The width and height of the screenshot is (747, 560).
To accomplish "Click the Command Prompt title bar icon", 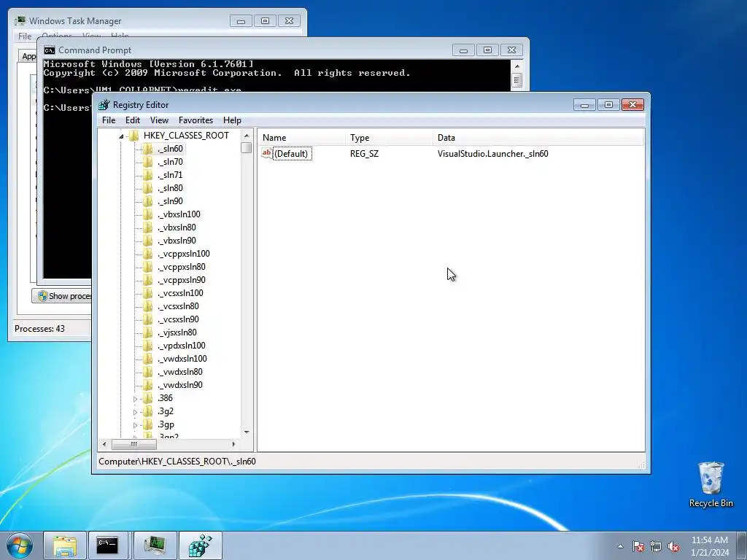I will tap(49, 50).
